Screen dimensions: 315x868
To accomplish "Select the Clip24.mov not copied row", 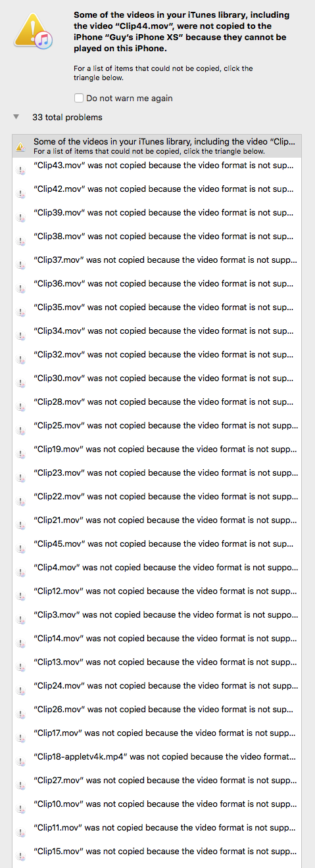I will tap(157, 686).
